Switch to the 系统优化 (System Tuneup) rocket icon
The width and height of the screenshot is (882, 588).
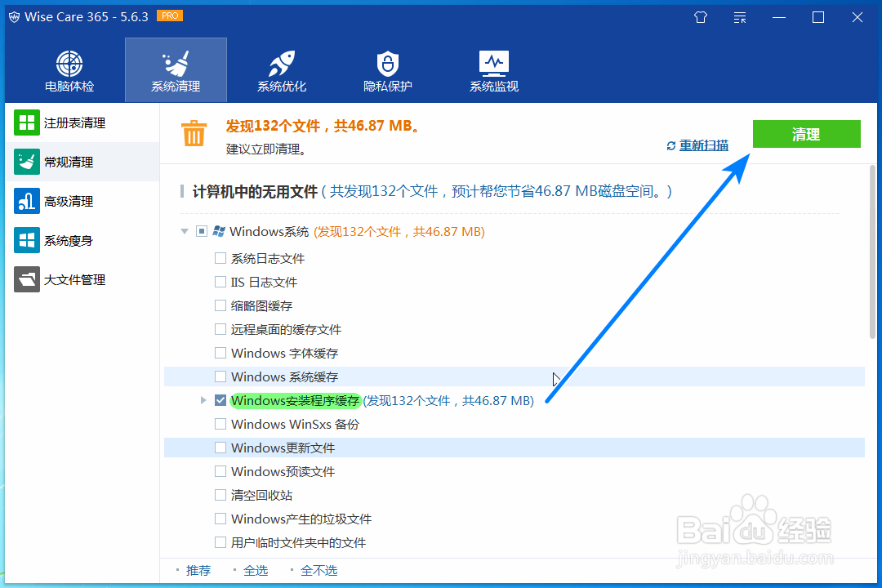tap(281, 69)
